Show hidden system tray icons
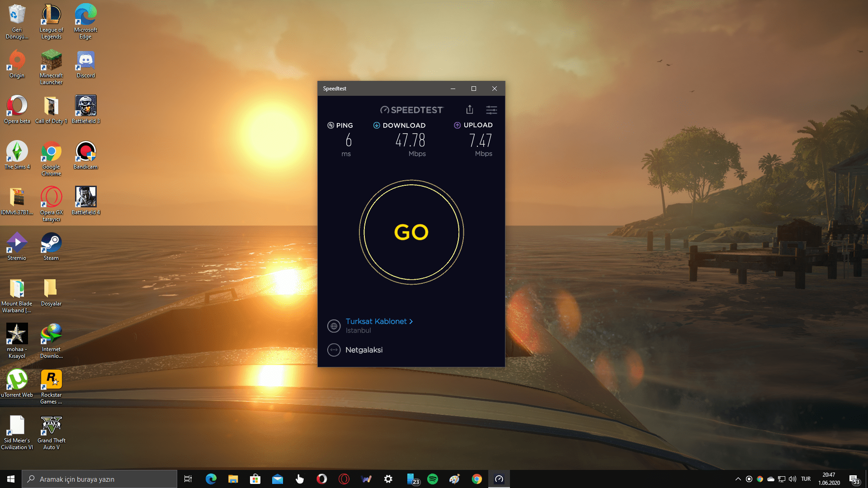Viewport: 868px width, 488px height. (x=738, y=479)
